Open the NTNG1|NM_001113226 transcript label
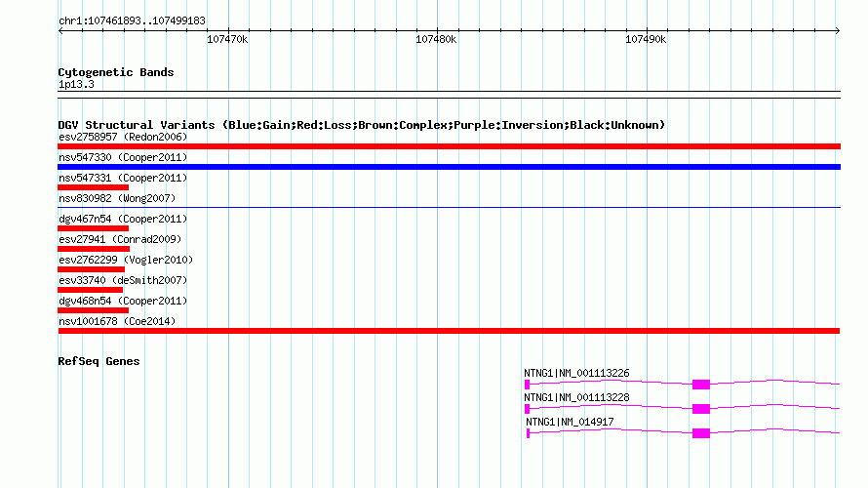 click(576, 374)
